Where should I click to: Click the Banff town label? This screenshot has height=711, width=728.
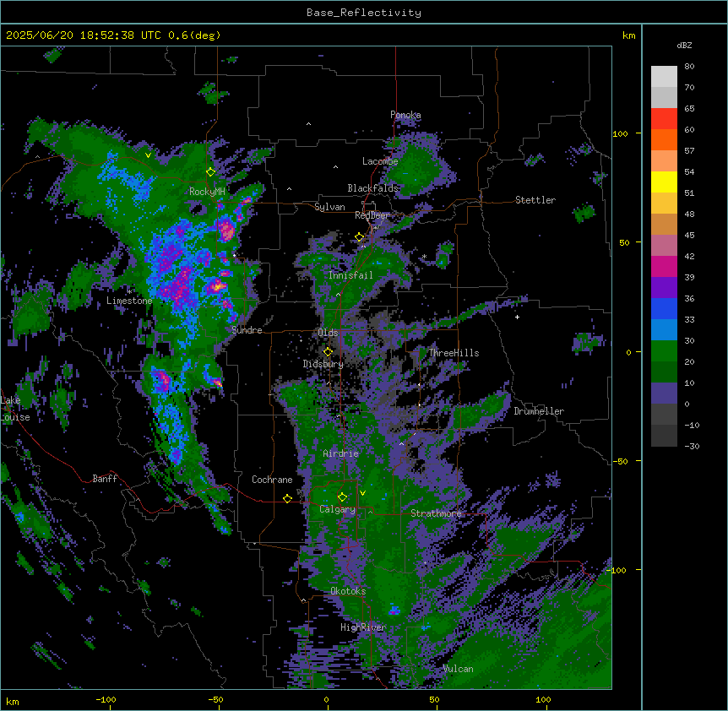[105, 479]
